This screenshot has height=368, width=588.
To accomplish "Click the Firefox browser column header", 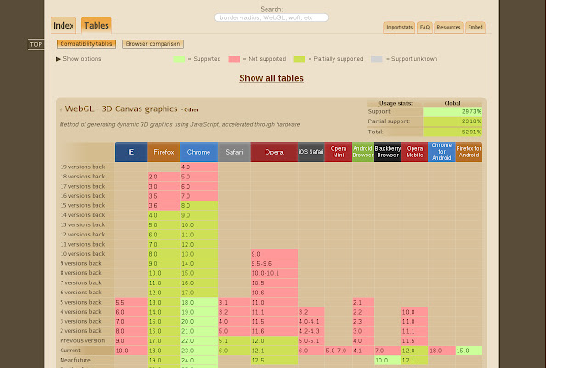I will (164, 152).
